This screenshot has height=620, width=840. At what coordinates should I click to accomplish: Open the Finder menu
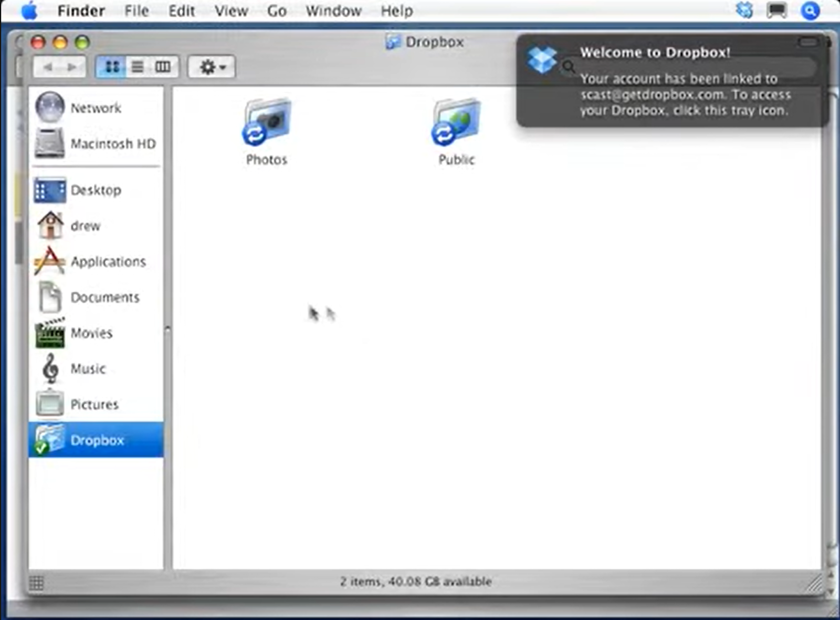(81, 11)
